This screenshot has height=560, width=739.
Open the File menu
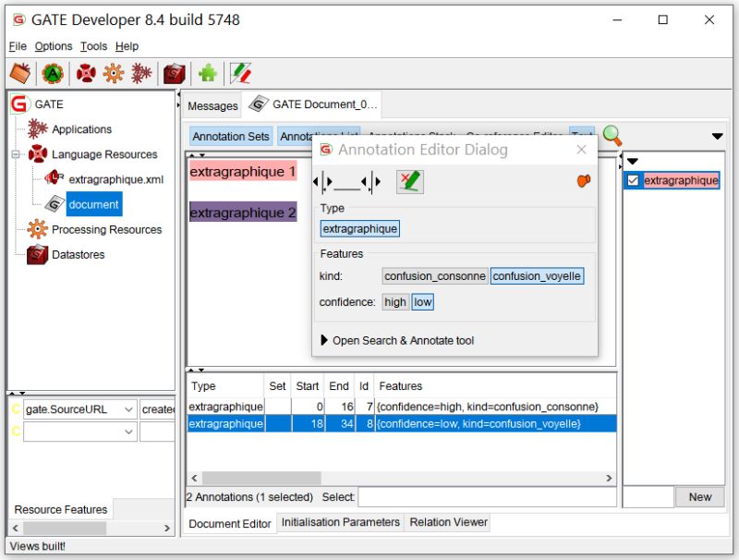click(18, 46)
